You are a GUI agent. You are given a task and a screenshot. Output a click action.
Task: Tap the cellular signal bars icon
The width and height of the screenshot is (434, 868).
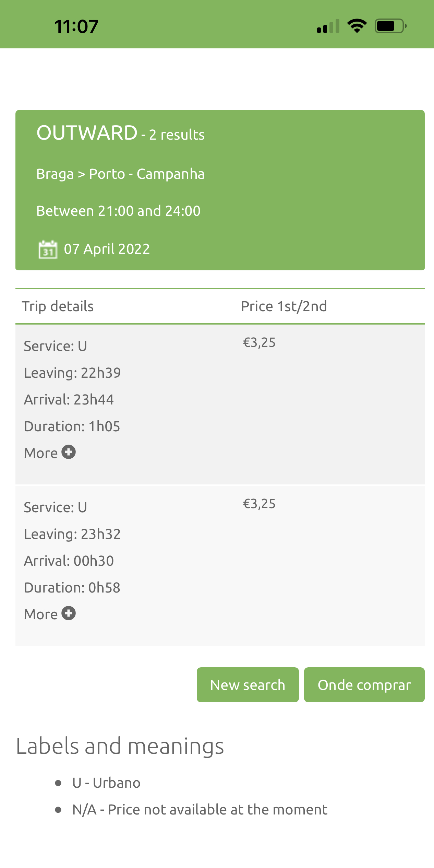328,26
